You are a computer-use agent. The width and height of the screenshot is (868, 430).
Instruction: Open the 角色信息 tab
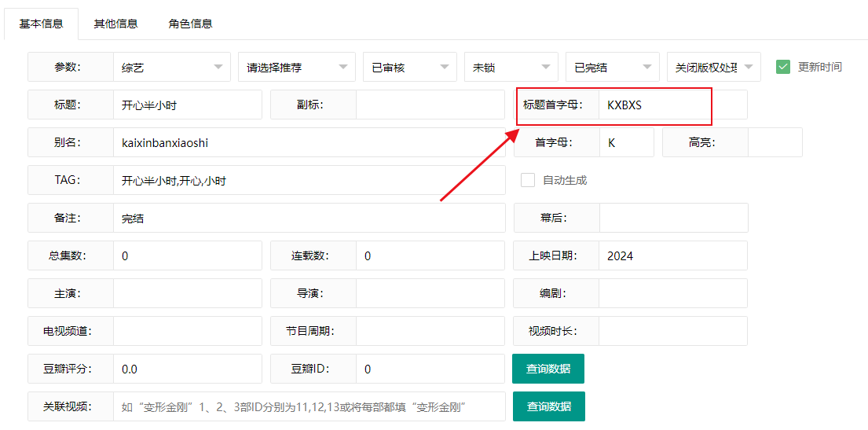click(x=190, y=24)
